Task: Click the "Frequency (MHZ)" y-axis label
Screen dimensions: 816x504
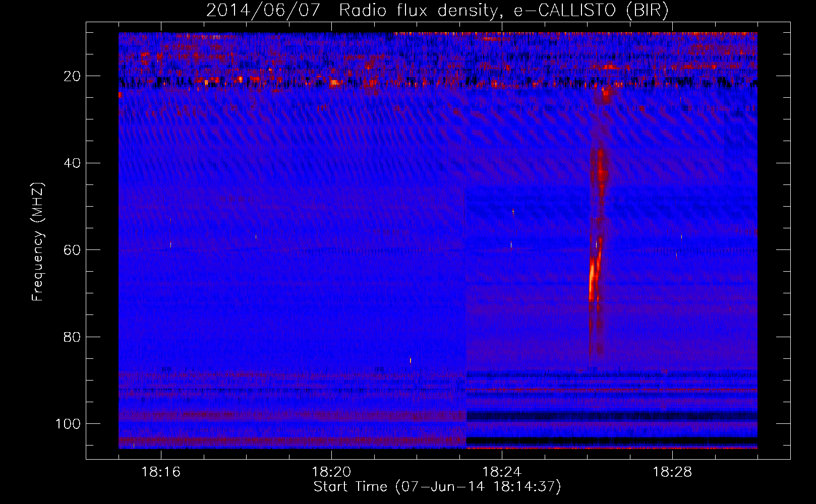Action: point(38,242)
